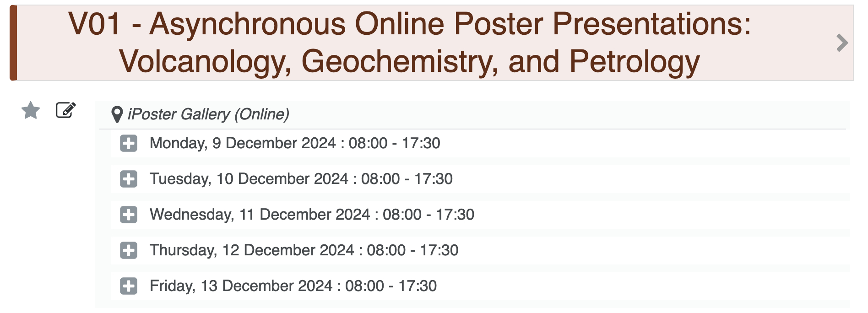Expand Wednesday, 11 December with plus icon
This screenshot has width=868, height=313.
129,215
